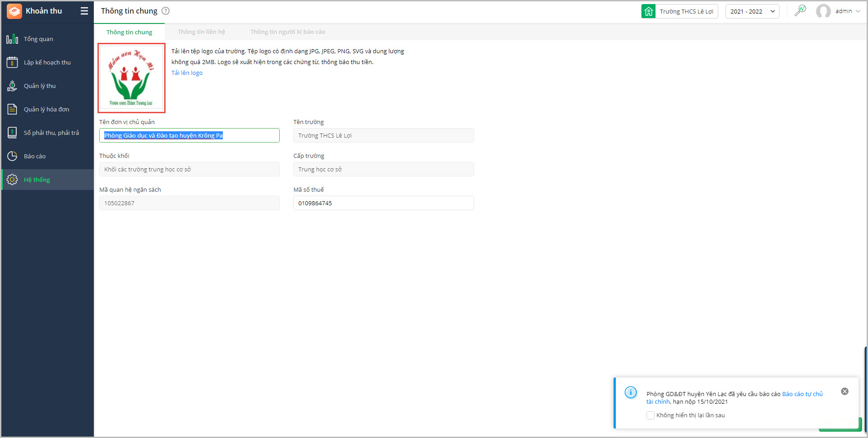Check Không hiển thị lại lần sau
This screenshot has height=438, width=868.
coord(651,415)
